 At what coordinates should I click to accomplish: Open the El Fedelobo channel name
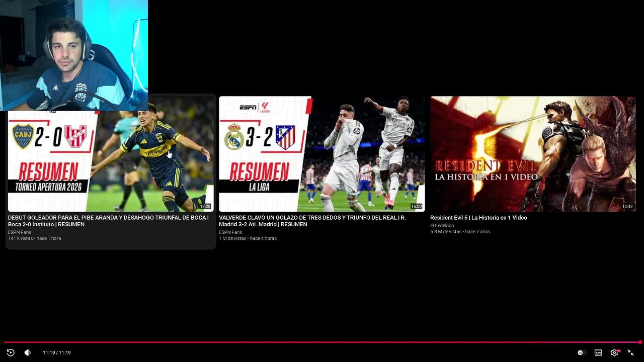pos(442,225)
